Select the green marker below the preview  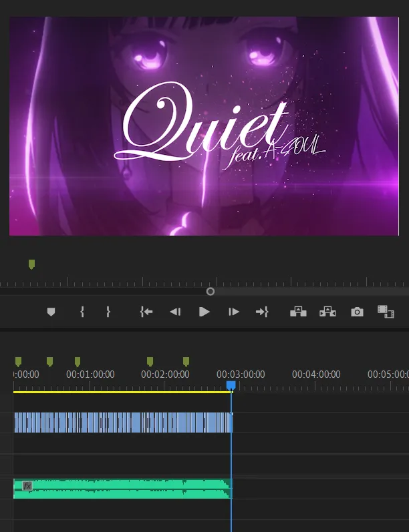coord(31,264)
